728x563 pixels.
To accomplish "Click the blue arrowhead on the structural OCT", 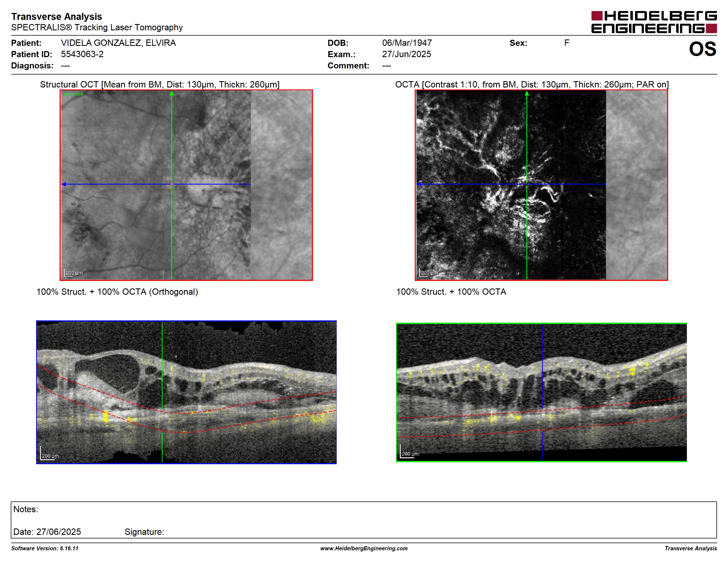I will tap(64, 184).
